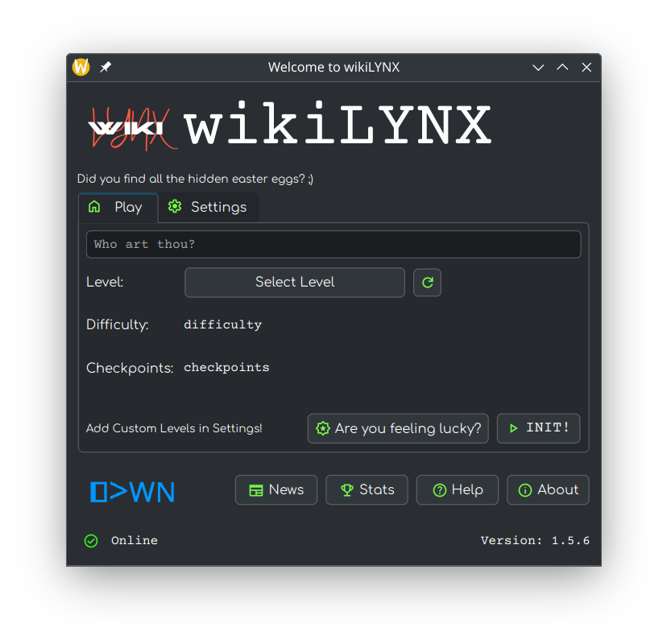Screen dimensions: 667x644
Task: Click the Version 1.5.6 label
Action: point(535,541)
